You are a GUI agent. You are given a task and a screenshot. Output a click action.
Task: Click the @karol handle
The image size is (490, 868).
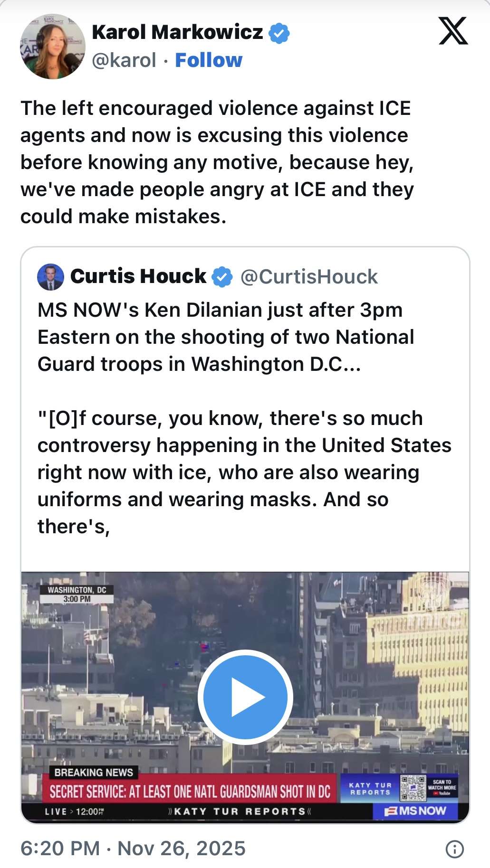(124, 60)
